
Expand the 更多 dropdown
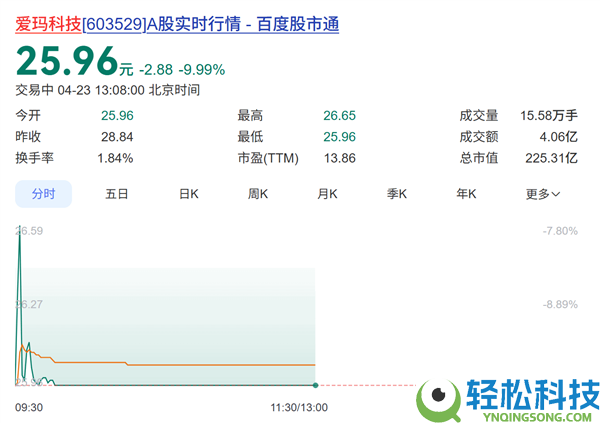(543, 194)
